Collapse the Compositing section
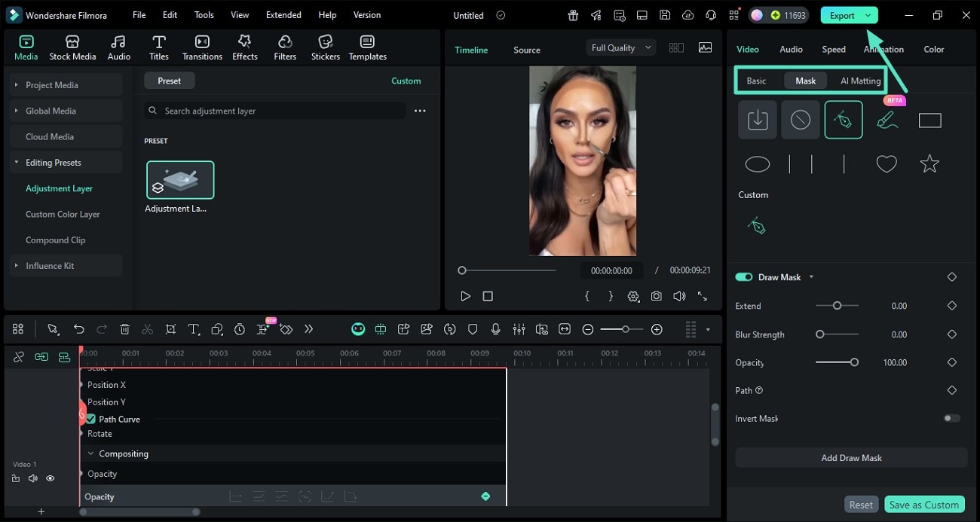The height and width of the screenshot is (522, 980). click(x=90, y=453)
